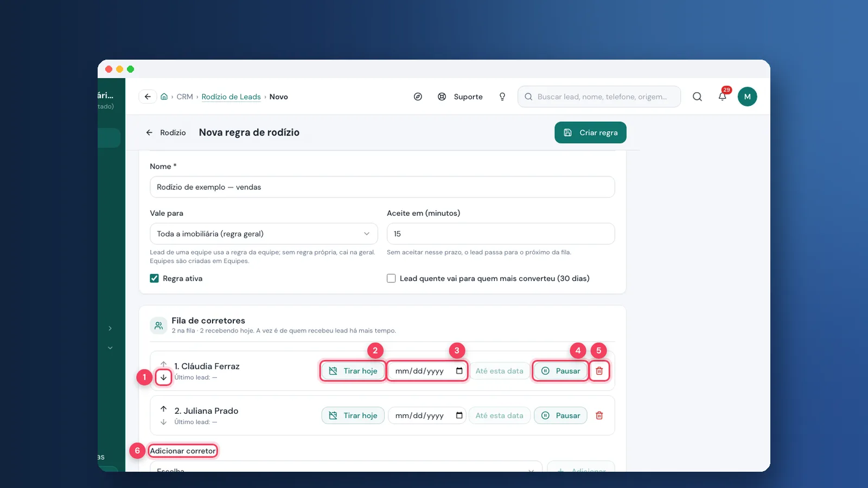Image resolution: width=868 pixels, height=488 pixels.
Task: Collapse the sidebar down chevron
Action: 110,348
